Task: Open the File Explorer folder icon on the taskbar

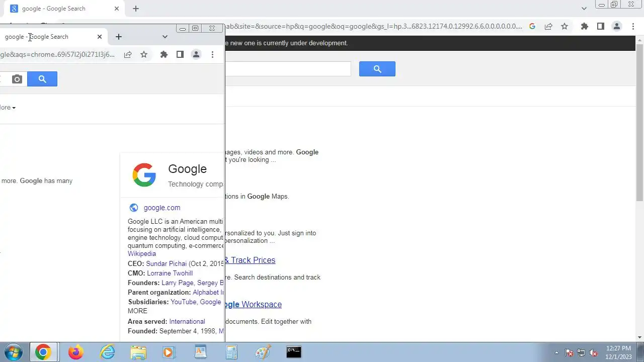Action: 138,352
